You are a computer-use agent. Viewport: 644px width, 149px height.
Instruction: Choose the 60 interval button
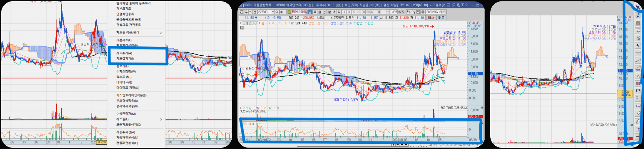tap(373, 12)
